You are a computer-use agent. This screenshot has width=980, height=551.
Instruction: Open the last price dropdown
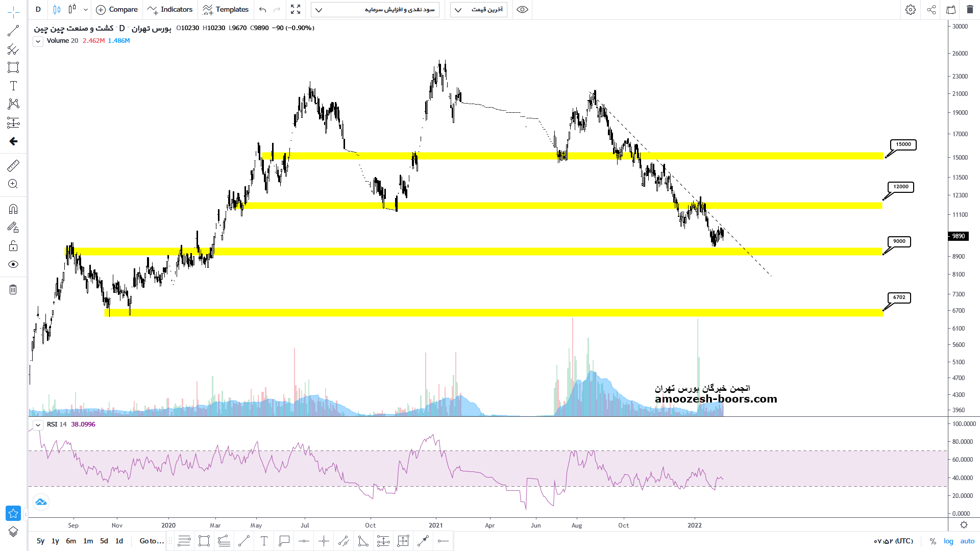pyautogui.click(x=479, y=10)
